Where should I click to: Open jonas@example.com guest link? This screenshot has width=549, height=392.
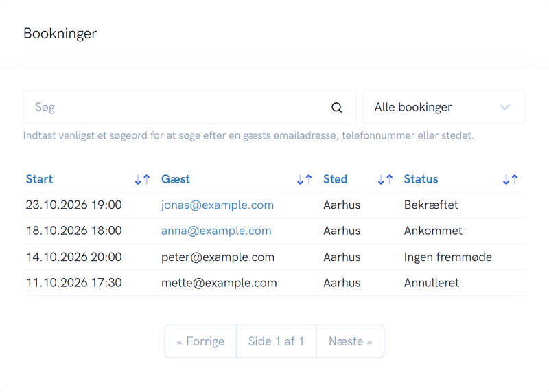pos(218,205)
